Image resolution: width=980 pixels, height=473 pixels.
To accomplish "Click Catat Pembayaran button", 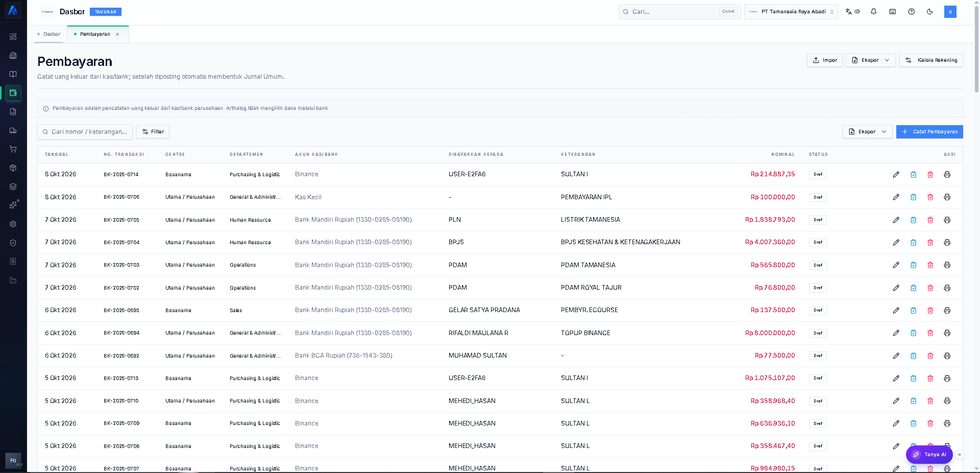I will pos(929,132).
